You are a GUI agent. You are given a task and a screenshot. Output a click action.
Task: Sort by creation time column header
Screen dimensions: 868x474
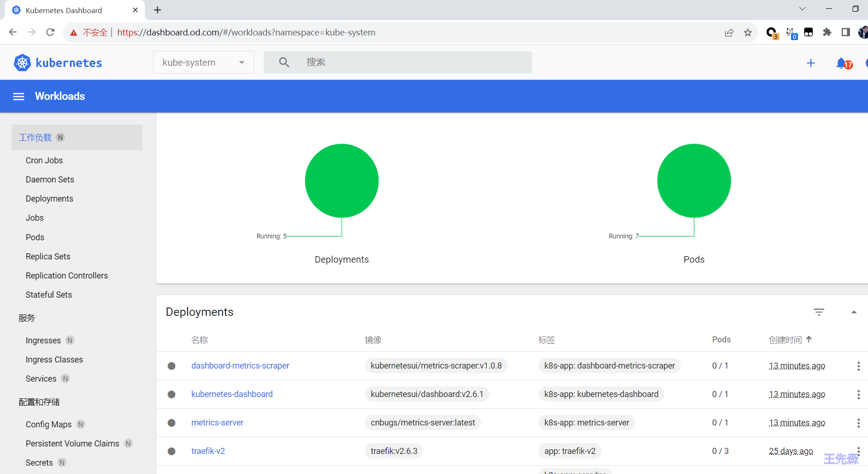785,340
